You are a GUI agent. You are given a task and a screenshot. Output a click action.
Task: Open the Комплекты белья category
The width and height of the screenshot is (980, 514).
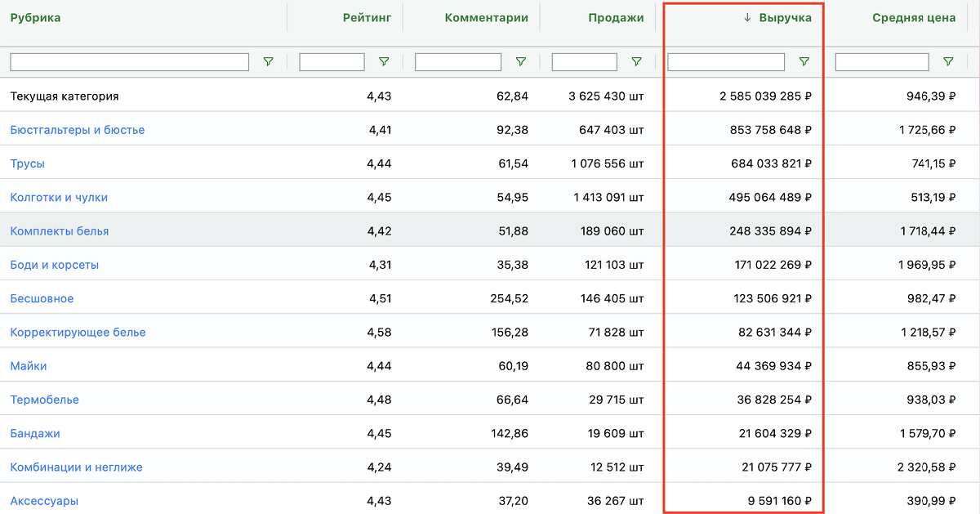tap(60, 231)
